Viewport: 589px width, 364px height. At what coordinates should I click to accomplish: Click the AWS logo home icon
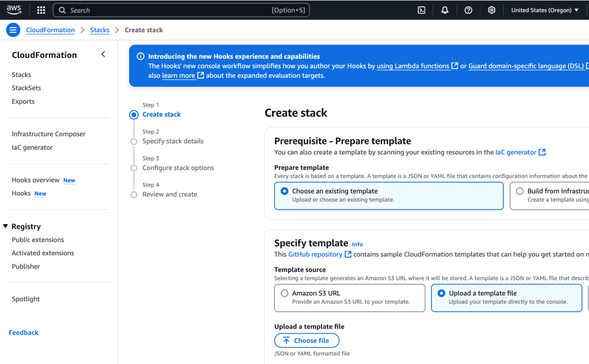[14, 10]
